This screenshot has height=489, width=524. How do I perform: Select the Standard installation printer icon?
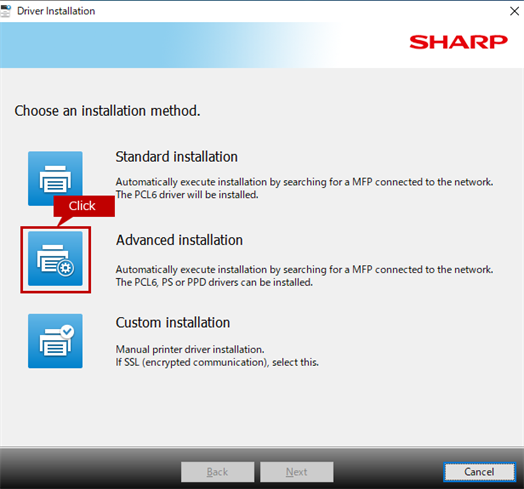[55, 178]
